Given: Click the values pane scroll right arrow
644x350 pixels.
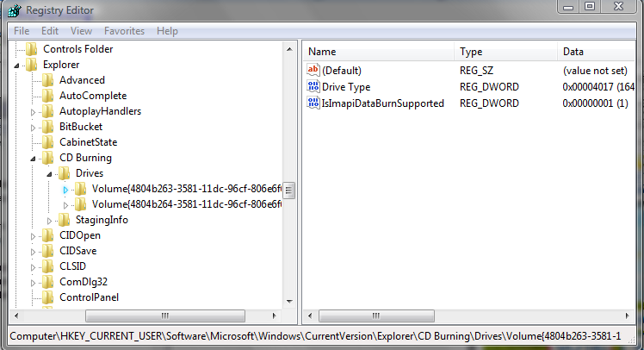Looking at the screenshot, I should pyautogui.click(x=627, y=316).
